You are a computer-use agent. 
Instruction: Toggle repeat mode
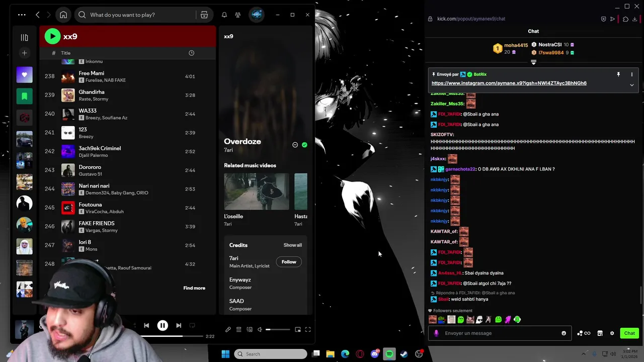click(192, 326)
